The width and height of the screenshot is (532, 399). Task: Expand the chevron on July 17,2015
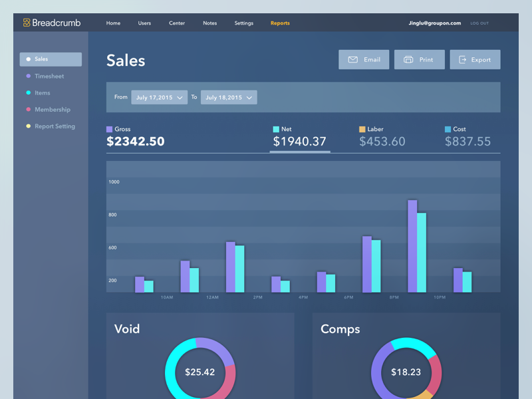point(180,98)
